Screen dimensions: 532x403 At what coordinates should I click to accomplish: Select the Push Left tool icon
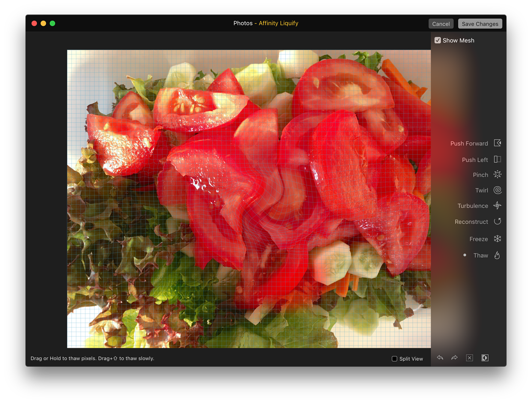point(498,159)
